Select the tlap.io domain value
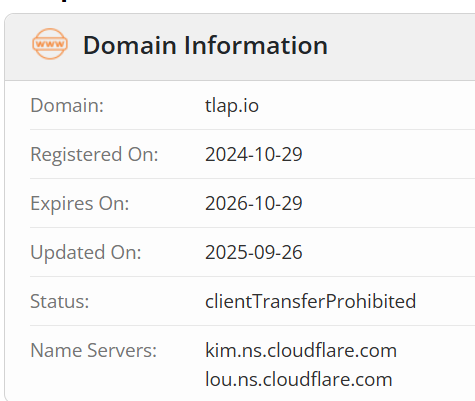Image resolution: width=475 pixels, height=401 pixels. pyautogui.click(x=232, y=106)
